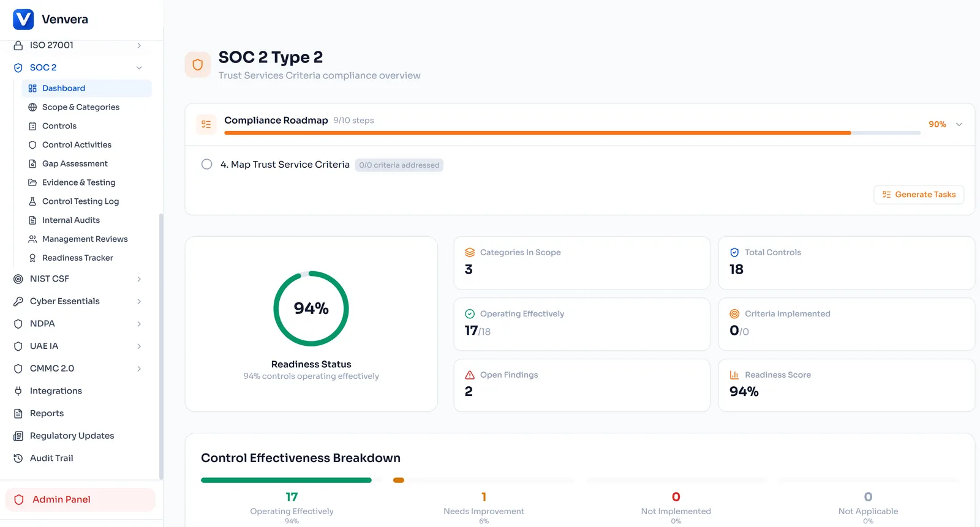Click the ISO 27001 lock icon
This screenshot has width=980, height=527.
click(x=18, y=45)
